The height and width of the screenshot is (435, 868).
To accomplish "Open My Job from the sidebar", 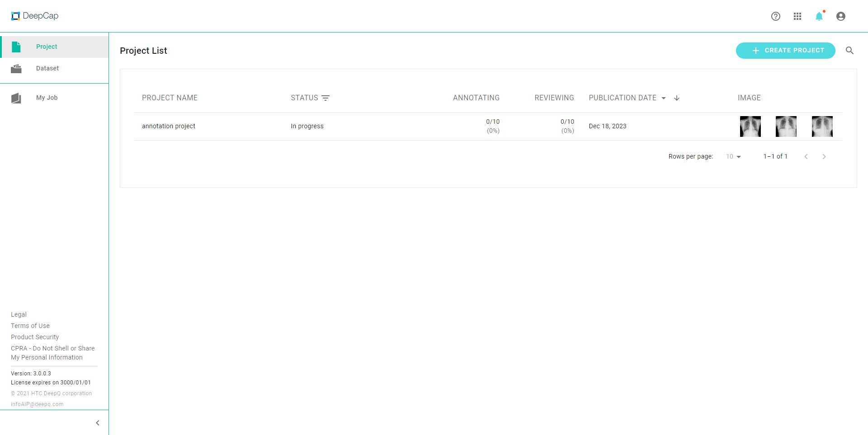I will (47, 98).
